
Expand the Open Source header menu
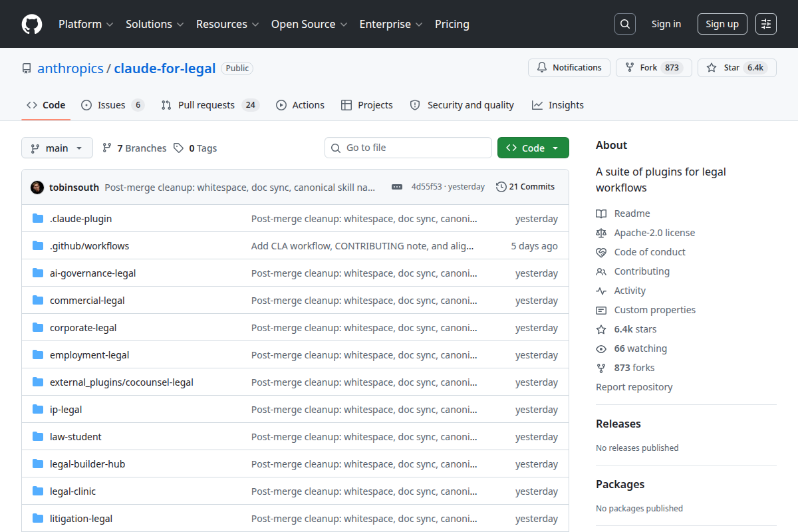tap(309, 24)
